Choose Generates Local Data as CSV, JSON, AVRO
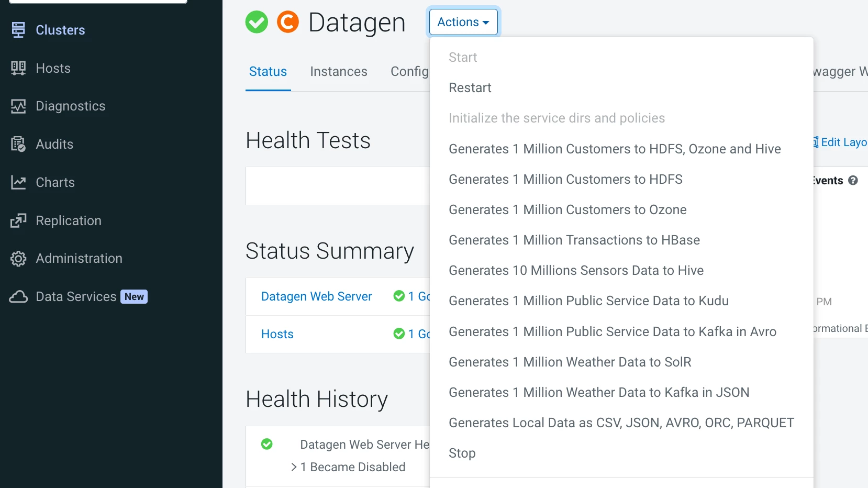 [621, 423]
